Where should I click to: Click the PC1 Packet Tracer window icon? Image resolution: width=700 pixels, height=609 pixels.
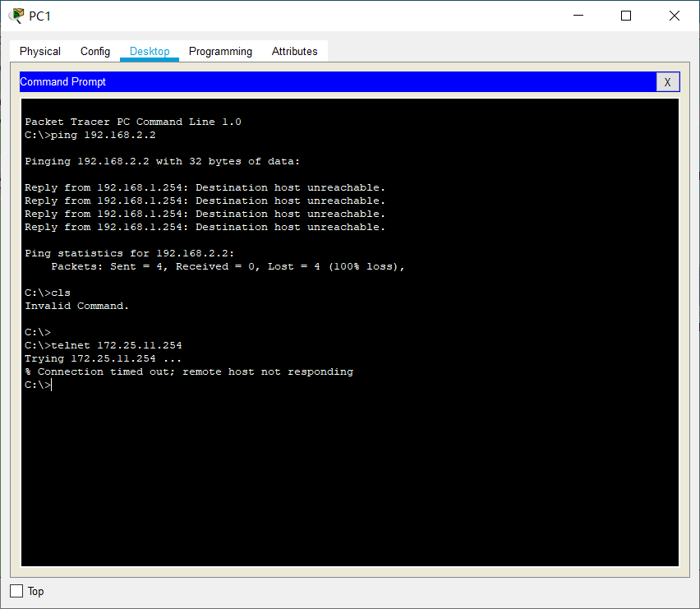[16, 16]
